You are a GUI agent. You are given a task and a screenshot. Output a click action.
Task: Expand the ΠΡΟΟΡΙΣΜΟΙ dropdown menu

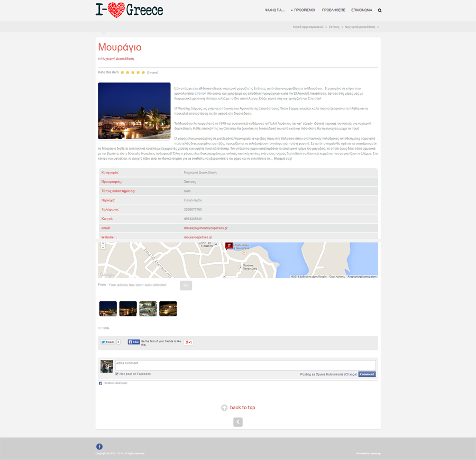303,10
